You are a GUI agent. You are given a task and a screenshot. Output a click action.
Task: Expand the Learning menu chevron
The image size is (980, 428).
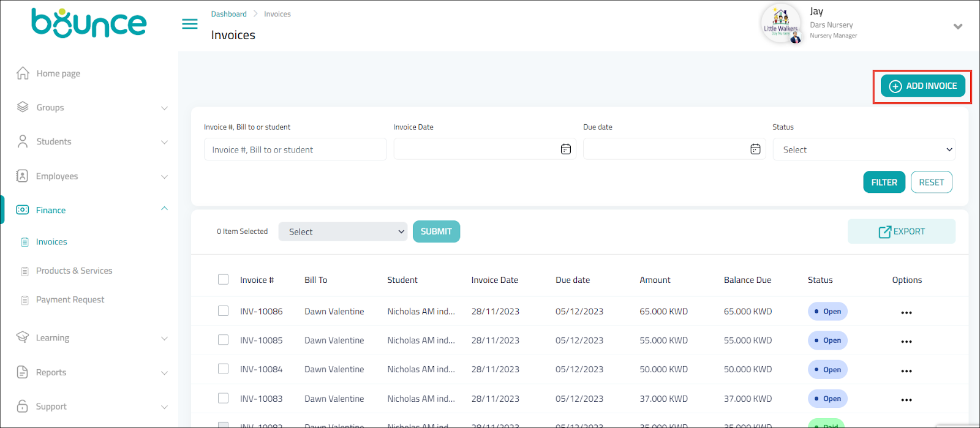pos(164,339)
